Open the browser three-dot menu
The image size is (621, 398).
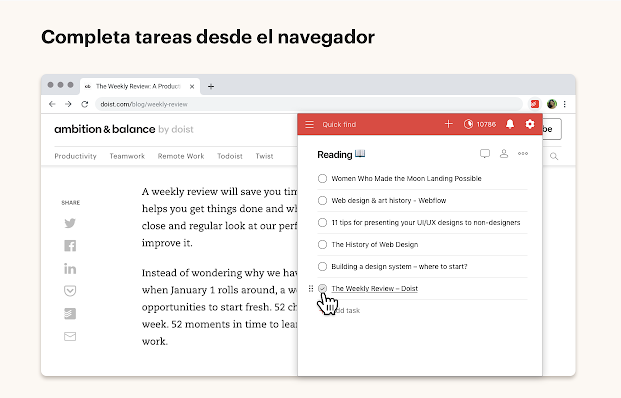tap(565, 104)
